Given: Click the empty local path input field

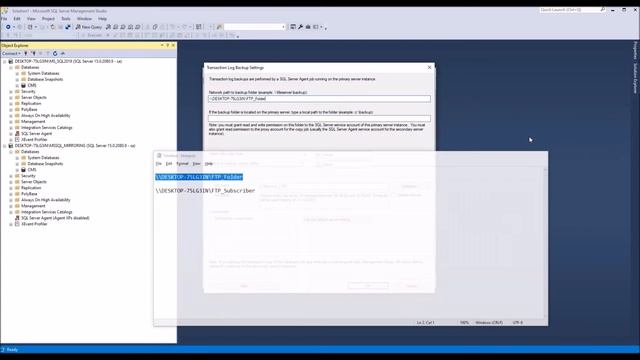Looking at the screenshot, I should click(x=319, y=118).
